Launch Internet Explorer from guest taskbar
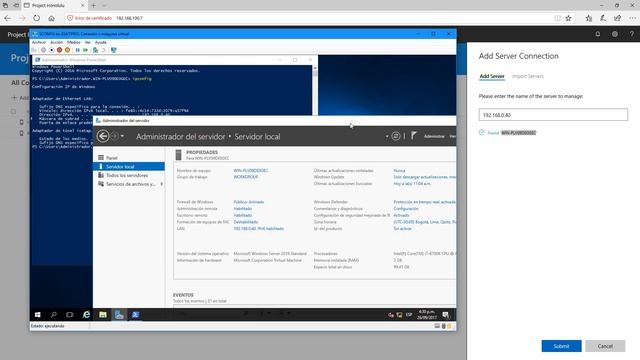Screen dimensions: 640x360 (x=86, y=315)
